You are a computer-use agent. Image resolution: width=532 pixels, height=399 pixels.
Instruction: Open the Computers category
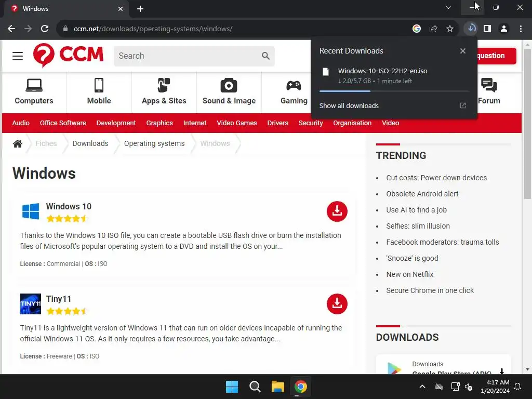click(34, 91)
